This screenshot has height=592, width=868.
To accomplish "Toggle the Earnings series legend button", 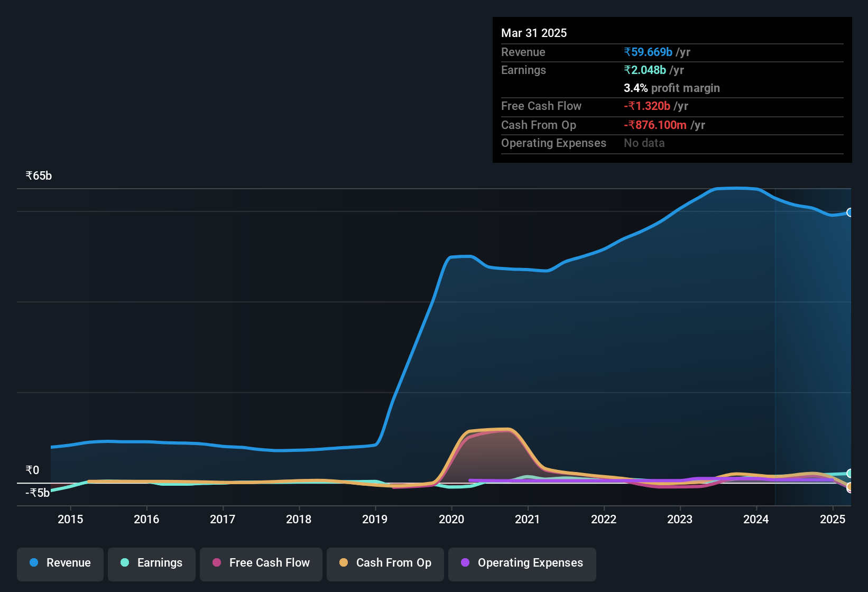I will [x=152, y=564].
